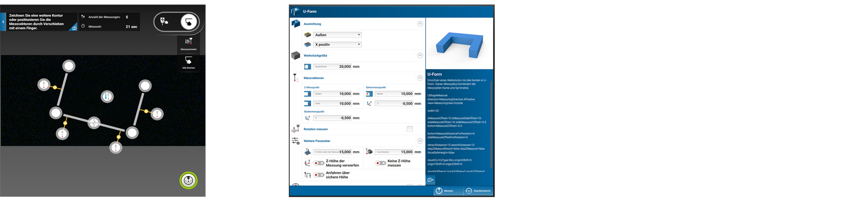Toggle Keine Z-Höhe messen switch
The image size is (868, 204).
point(381,163)
